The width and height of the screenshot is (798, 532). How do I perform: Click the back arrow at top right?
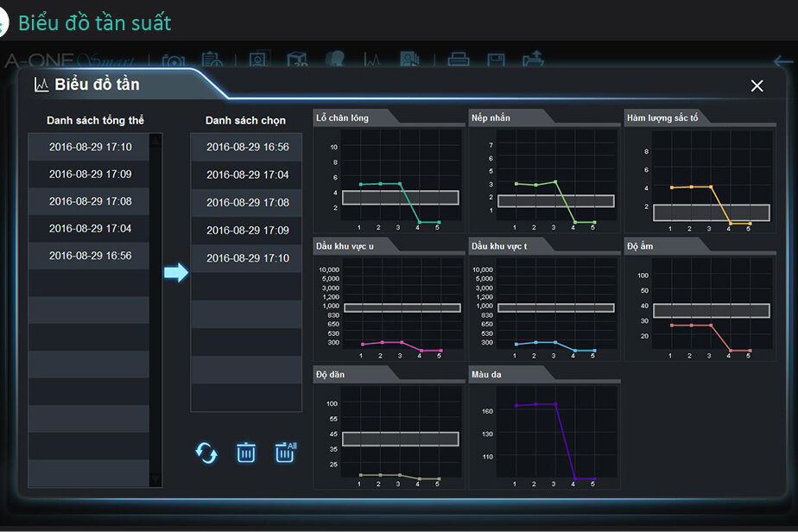pyautogui.click(x=782, y=61)
